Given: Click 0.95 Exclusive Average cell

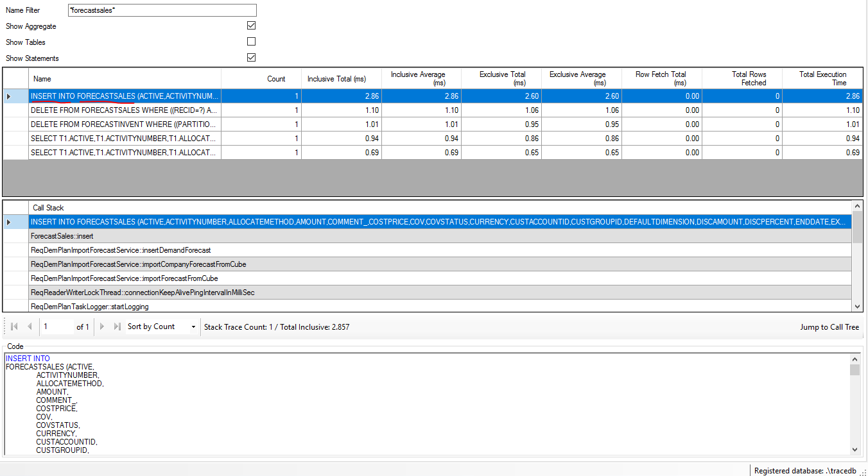Looking at the screenshot, I should [x=582, y=124].
